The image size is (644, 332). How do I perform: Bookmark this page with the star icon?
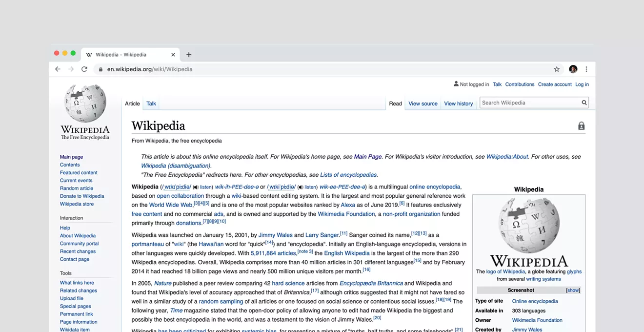coord(557,69)
